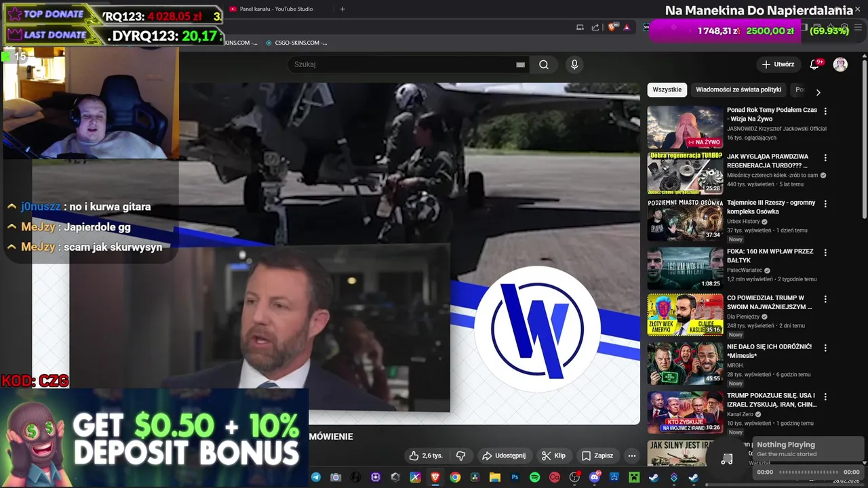Open the CSGO-SKINS.COM bookmark

coord(296,43)
